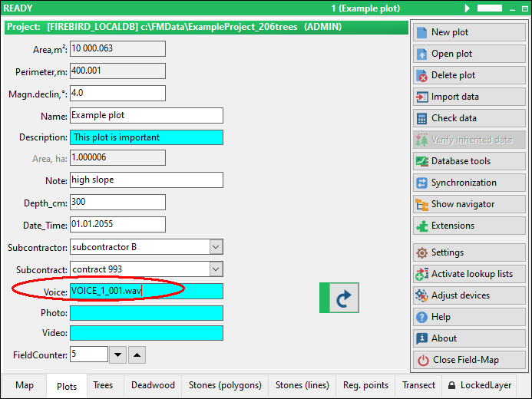Open plot using the folder icon button

click(422, 54)
